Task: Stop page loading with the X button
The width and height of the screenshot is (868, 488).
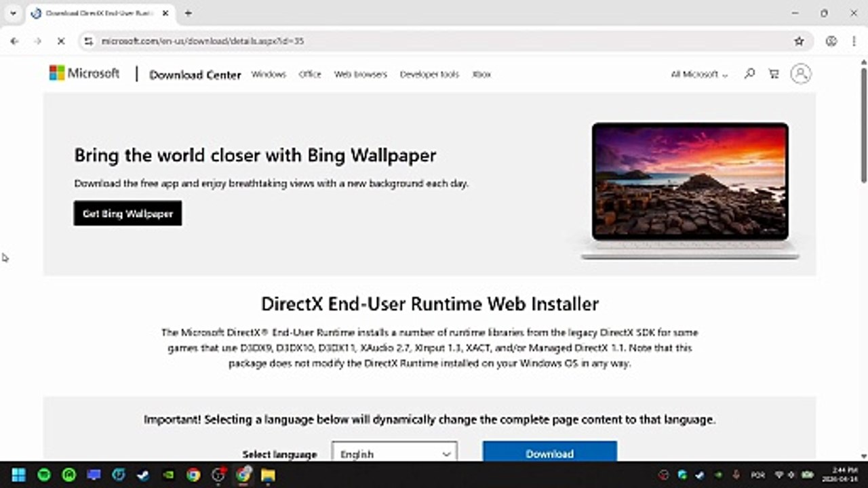Action: pyautogui.click(x=60, y=41)
